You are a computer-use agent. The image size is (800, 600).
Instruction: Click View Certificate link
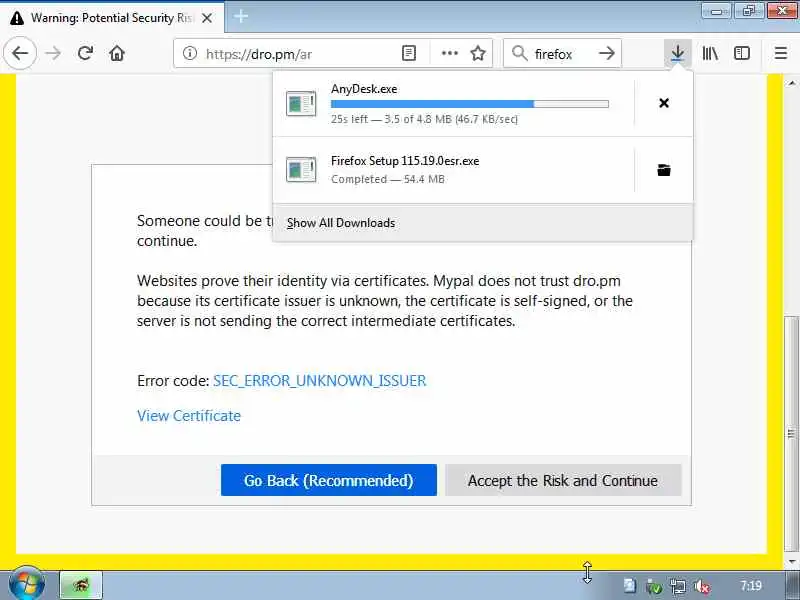click(x=189, y=416)
